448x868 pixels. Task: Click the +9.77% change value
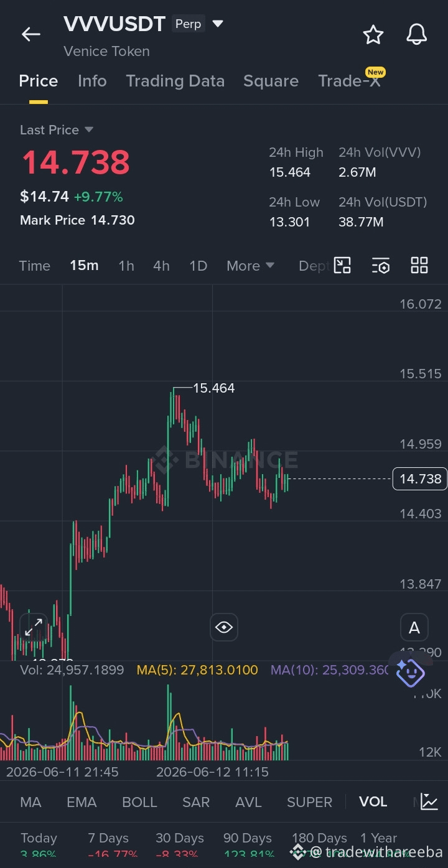coord(98,197)
